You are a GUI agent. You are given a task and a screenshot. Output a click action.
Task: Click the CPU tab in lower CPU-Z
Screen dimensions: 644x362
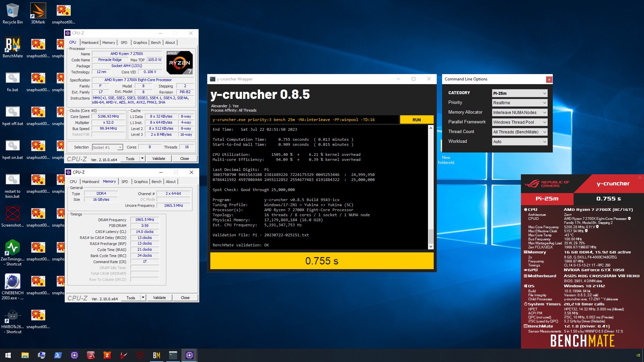click(x=73, y=182)
